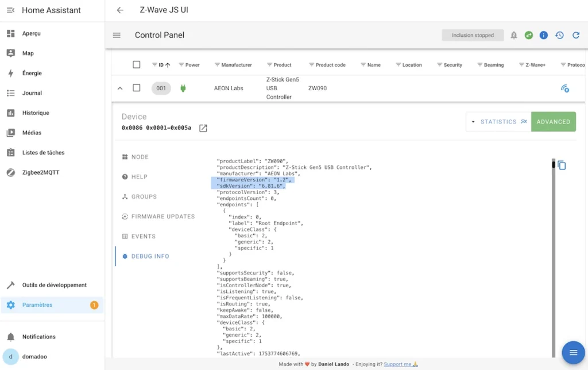
Task: Click the Inclusion stopped status button
Action: (473, 35)
